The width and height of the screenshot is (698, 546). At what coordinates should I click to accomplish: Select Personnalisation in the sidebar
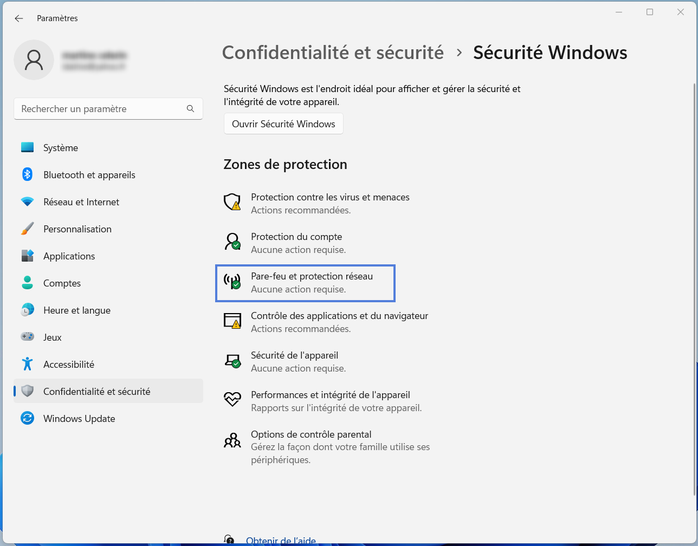pyautogui.click(x=77, y=229)
